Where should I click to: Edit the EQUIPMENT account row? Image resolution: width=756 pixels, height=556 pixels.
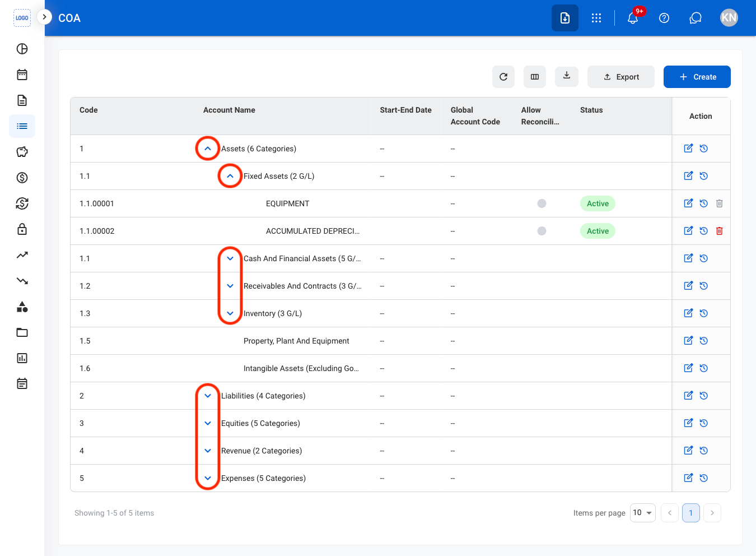pos(688,203)
